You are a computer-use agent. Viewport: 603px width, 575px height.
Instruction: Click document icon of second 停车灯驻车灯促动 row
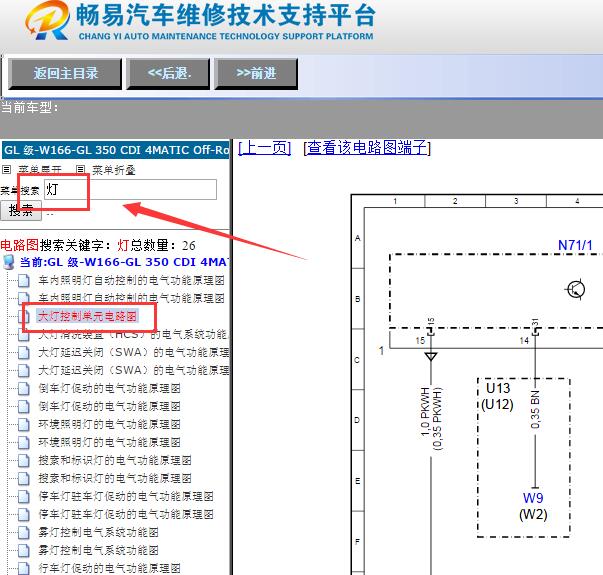click(x=24, y=514)
